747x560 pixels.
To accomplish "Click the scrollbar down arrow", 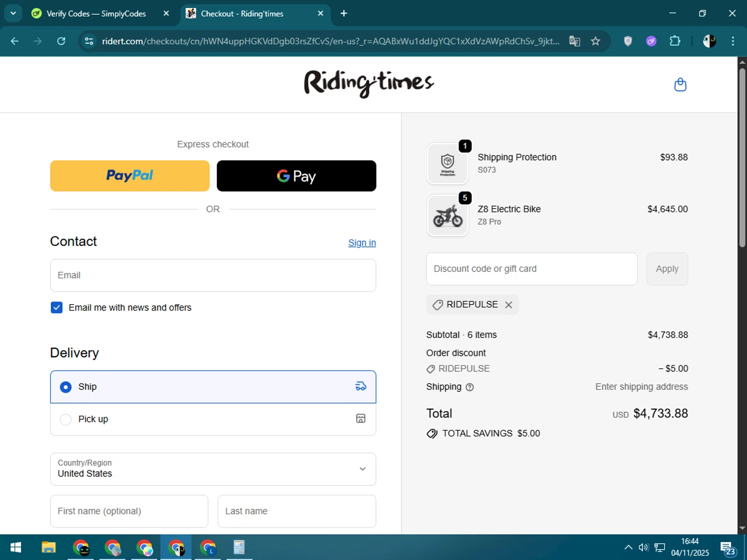I will click(742, 529).
